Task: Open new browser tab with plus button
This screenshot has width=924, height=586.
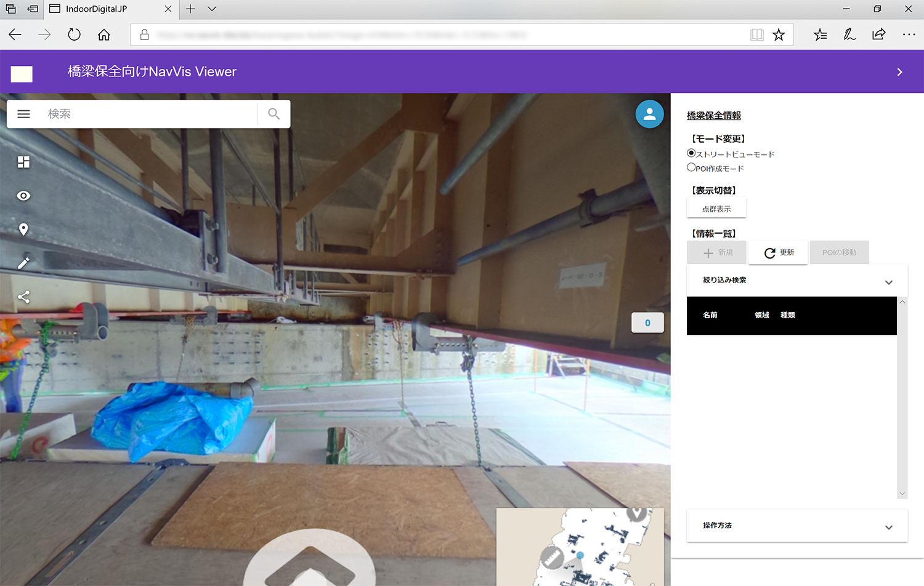Action: coord(190,9)
